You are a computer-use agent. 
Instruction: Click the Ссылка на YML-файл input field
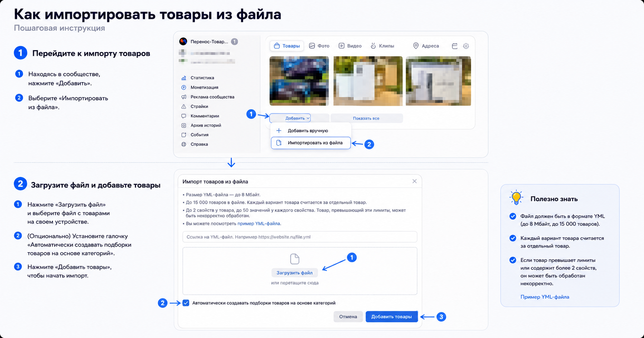(x=299, y=237)
